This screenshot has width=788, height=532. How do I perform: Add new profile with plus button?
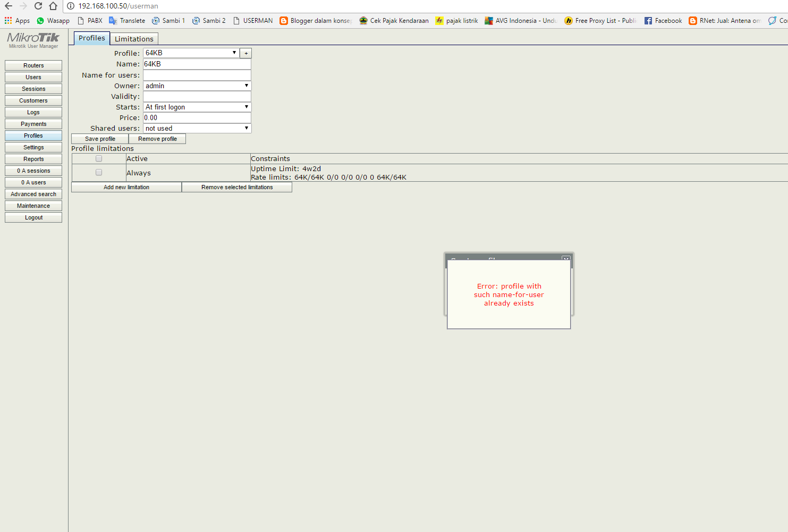246,53
